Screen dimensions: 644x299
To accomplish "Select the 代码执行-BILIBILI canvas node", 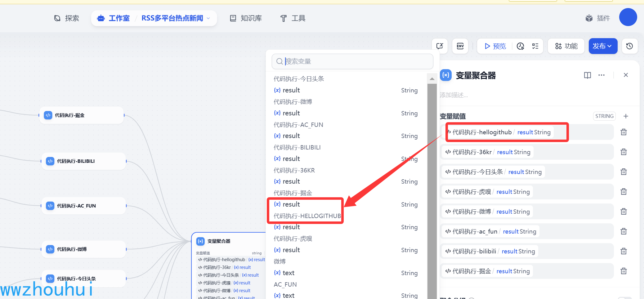I will 83,161.
